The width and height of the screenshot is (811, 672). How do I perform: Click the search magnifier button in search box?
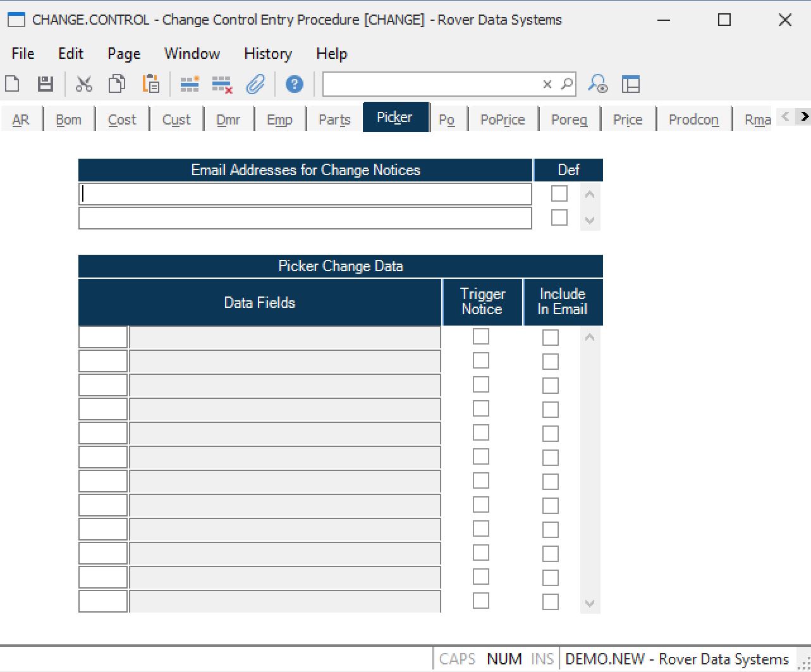(x=567, y=84)
